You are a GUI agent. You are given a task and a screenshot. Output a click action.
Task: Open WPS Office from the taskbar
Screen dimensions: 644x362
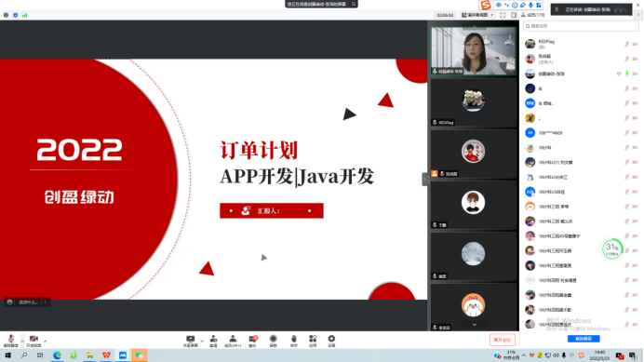point(106,355)
